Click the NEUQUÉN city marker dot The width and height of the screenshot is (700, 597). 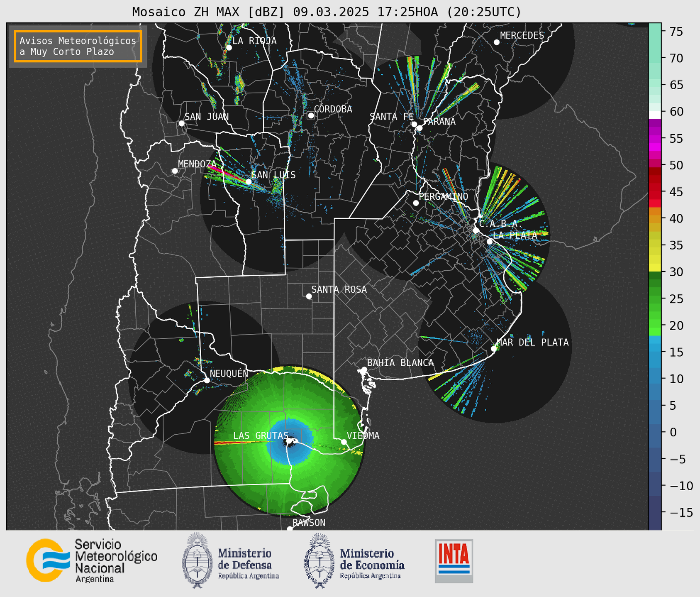(x=207, y=380)
